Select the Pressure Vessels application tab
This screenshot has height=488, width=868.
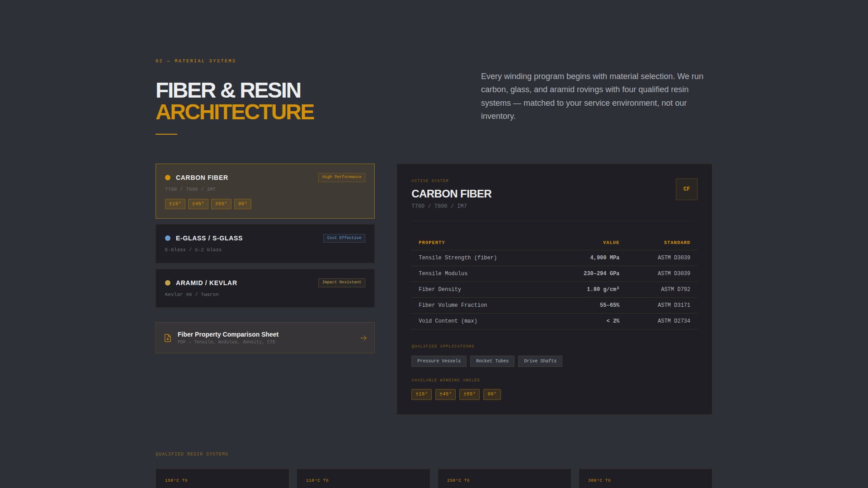click(438, 361)
